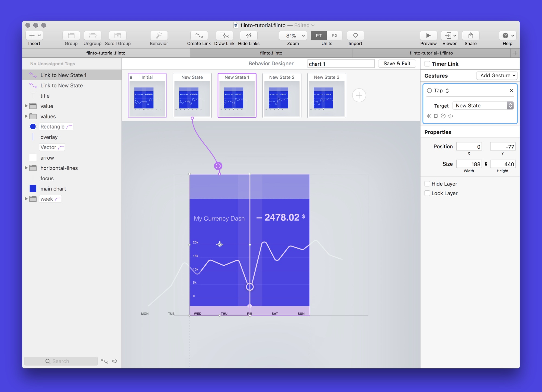542x392 pixels.
Task: Open the Add Gesture dropdown
Action: [x=497, y=75]
